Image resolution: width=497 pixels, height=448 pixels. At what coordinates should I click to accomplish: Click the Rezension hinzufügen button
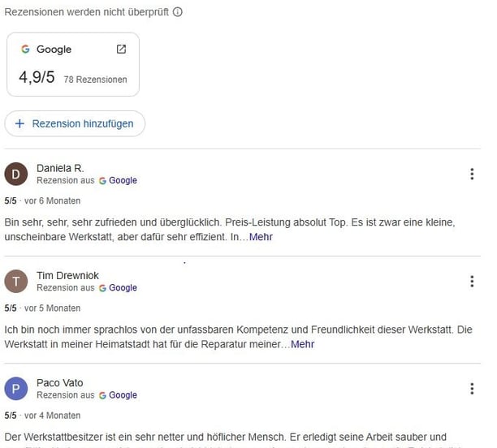75,123
